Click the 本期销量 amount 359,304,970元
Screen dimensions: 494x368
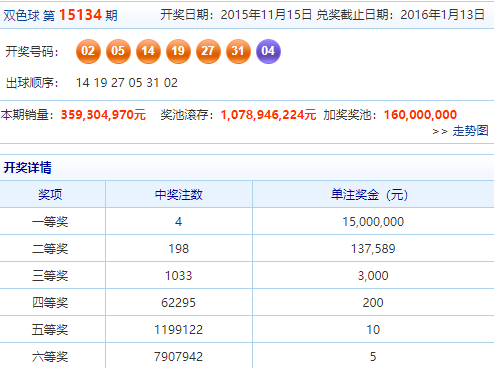click(x=103, y=115)
